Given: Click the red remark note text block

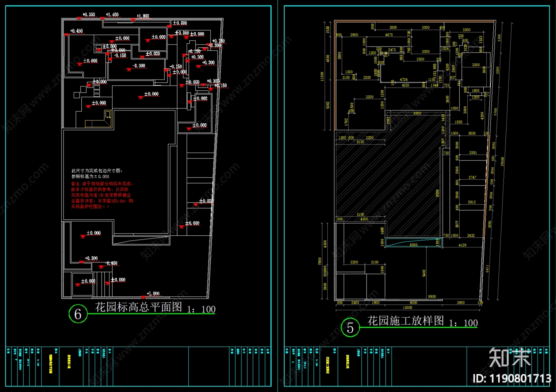Looking at the screenshot, I should [x=102, y=195].
